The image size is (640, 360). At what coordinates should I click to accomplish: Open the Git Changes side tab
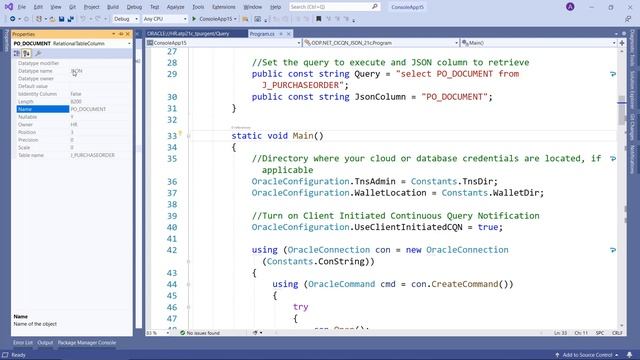point(632,127)
